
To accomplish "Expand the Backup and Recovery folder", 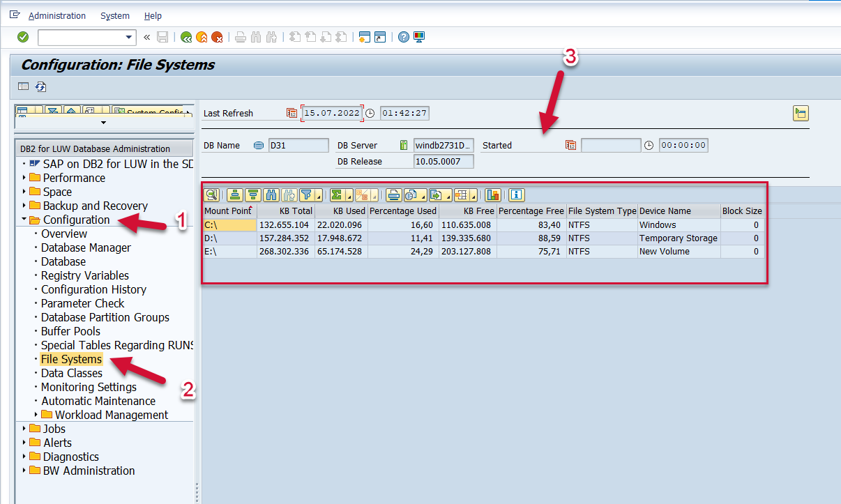I will click(24, 206).
